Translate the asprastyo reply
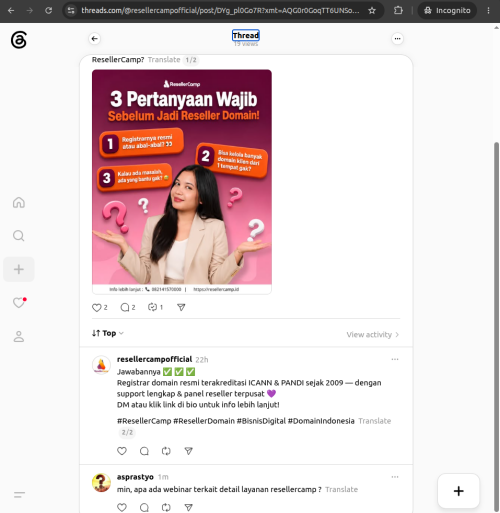Image resolution: width=500 pixels, height=513 pixels. coord(342,489)
